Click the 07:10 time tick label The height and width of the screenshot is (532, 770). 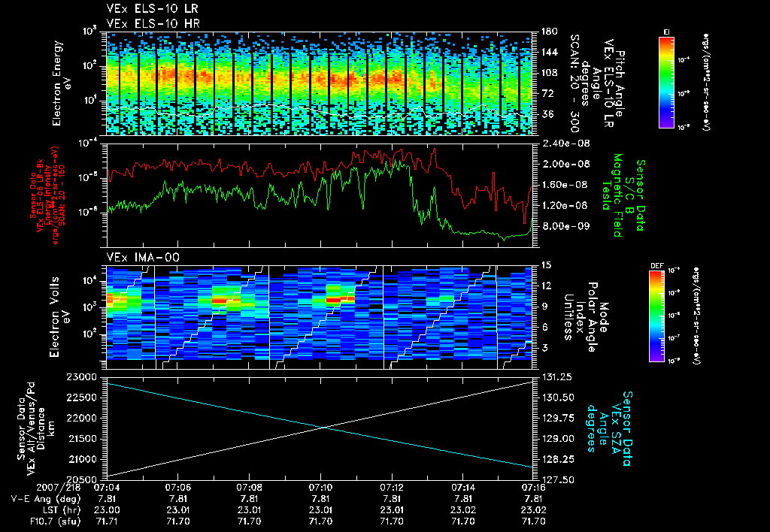(x=320, y=488)
